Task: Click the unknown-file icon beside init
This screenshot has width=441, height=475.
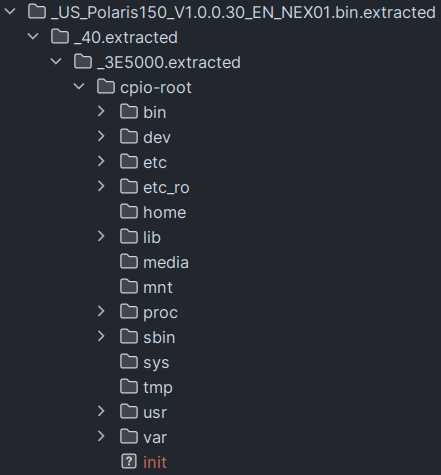Action: (129, 462)
